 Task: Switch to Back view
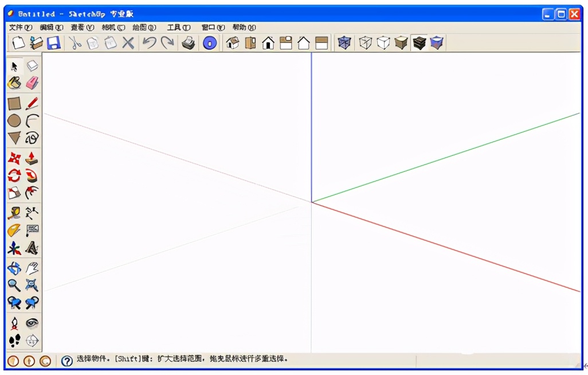pos(304,43)
